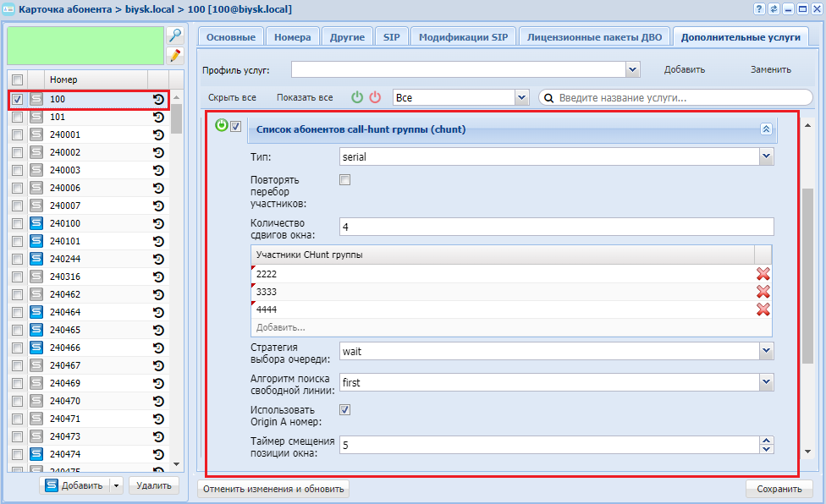Delete participant 2222 with red cross
This screenshot has width=826, height=504.
[763, 273]
